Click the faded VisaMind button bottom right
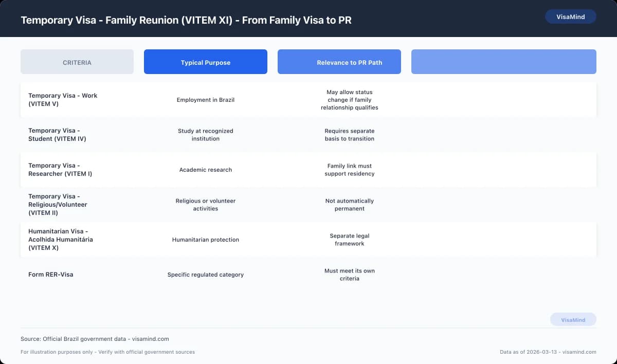 573,319
